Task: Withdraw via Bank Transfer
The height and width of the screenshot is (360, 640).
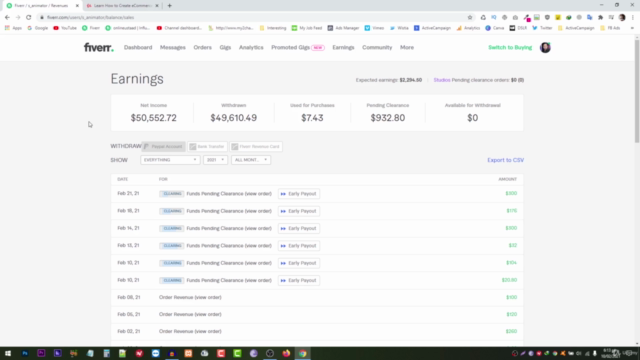Action: 207,147
